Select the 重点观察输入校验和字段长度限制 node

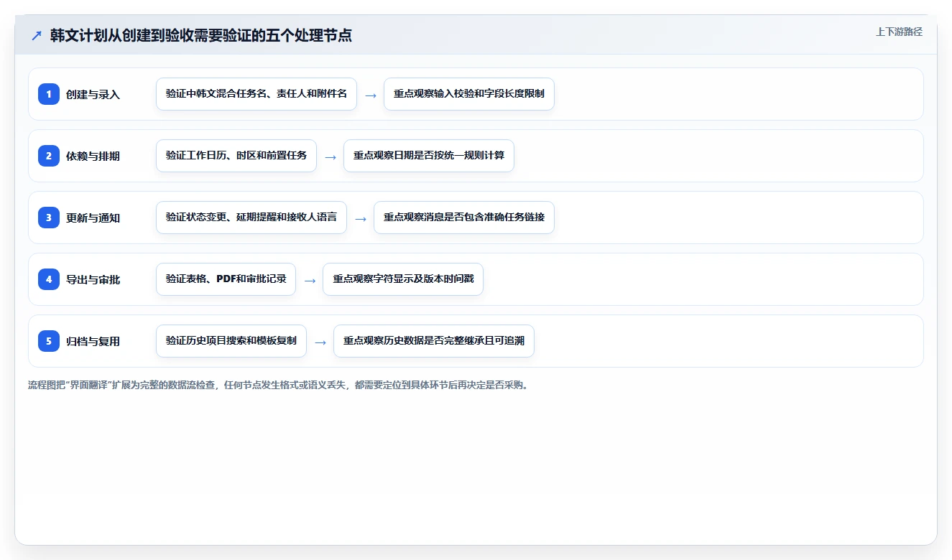click(469, 94)
